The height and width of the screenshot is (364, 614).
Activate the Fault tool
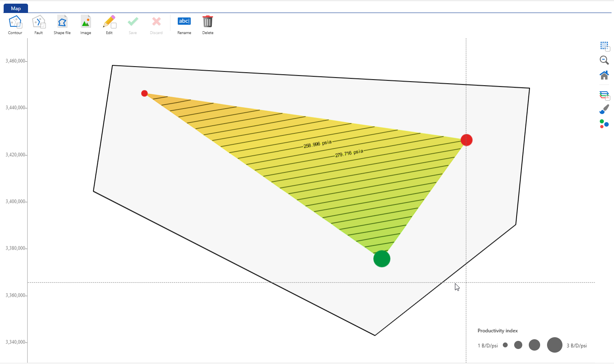coord(39,25)
